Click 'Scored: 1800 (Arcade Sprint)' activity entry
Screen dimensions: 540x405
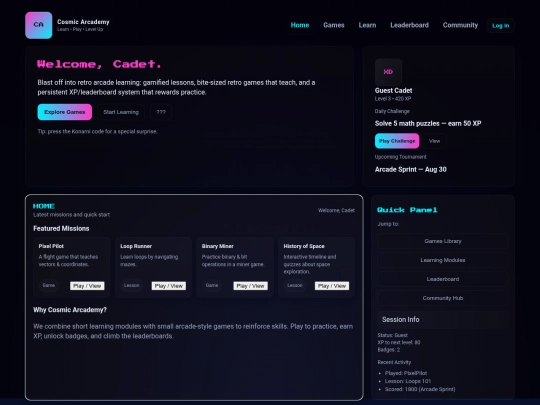click(x=420, y=389)
